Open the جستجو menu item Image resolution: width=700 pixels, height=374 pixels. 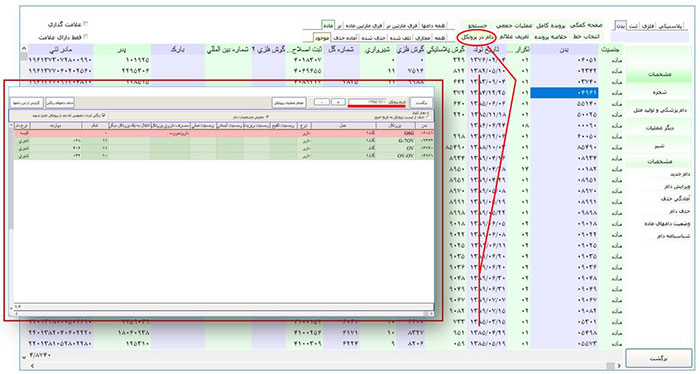point(479,25)
